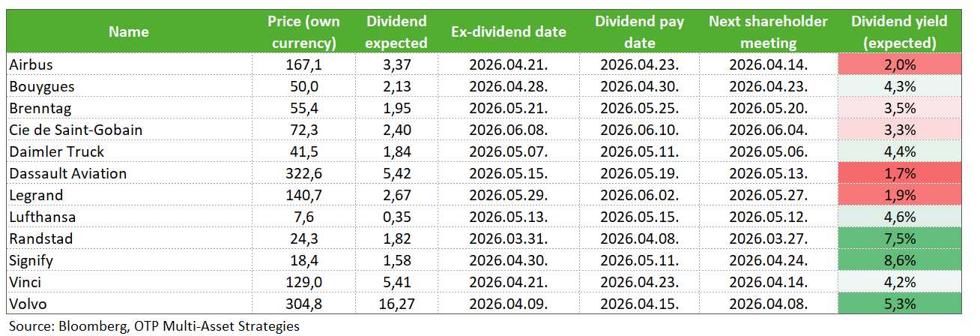
Task: Select the Ex-dividend date header
Action: [x=508, y=32]
